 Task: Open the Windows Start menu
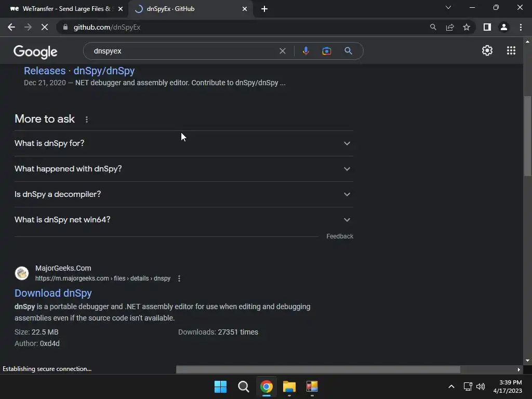(220, 387)
